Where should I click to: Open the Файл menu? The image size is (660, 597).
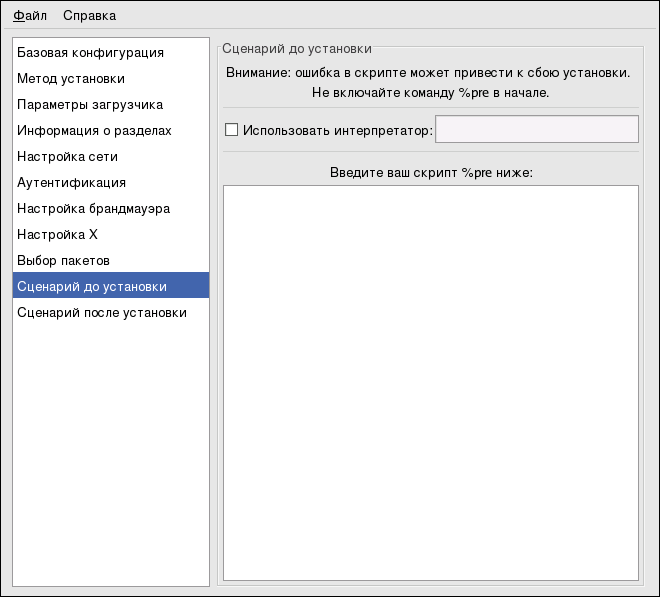point(30,15)
